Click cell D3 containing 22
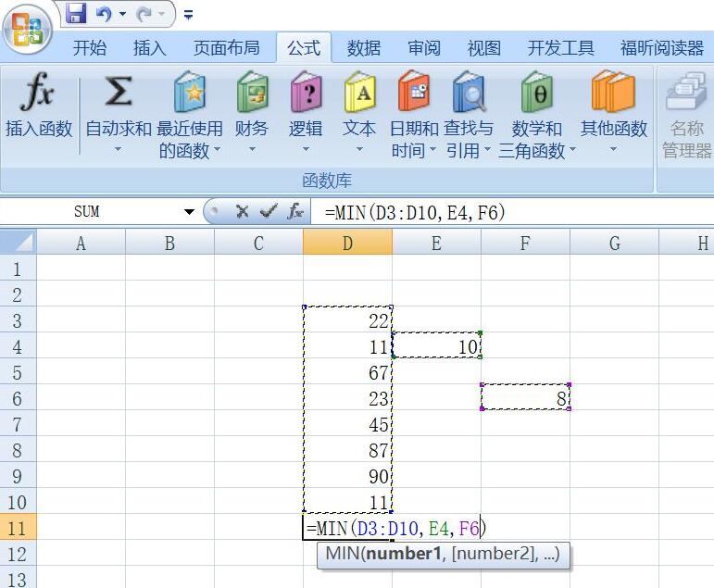This screenshot has height=588, width=714. tap(347, 320)
